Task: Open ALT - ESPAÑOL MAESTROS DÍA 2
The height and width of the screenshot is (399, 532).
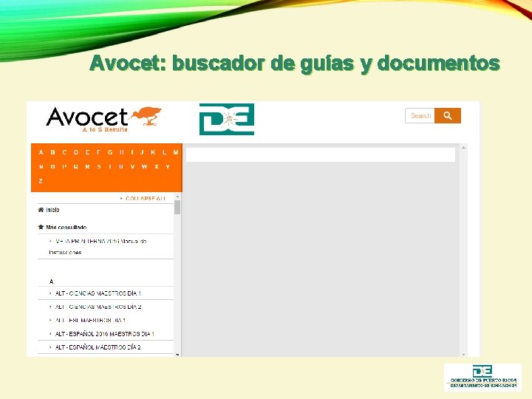Action: click(98, 347)
